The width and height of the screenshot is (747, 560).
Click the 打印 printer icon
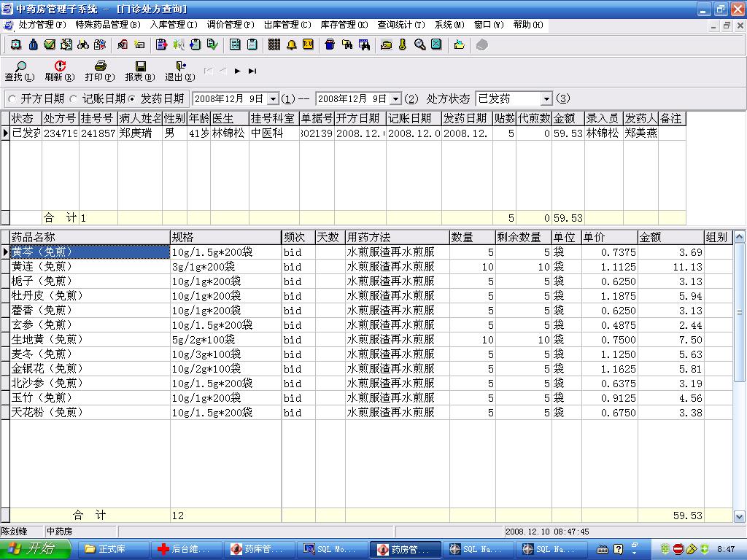(x=100, y=66)
